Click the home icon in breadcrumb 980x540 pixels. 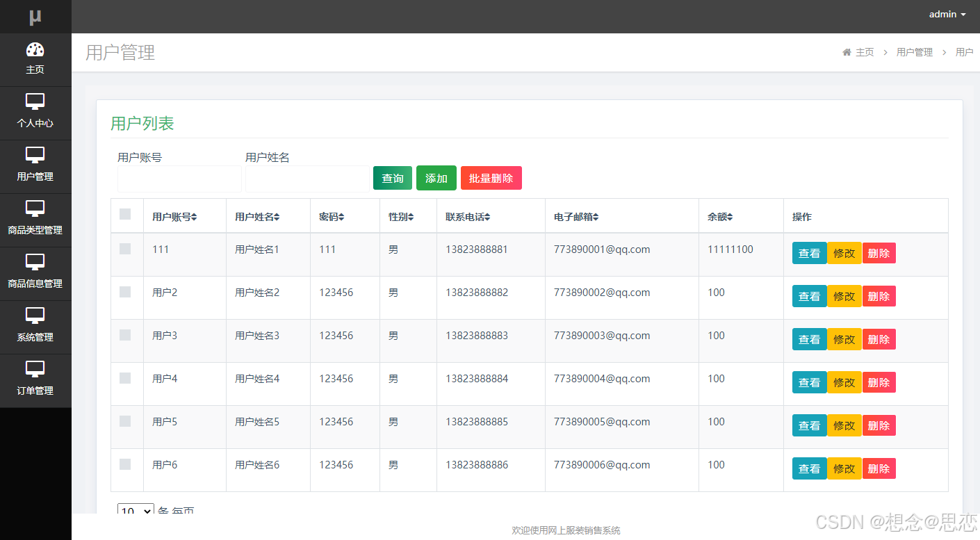[847, 52]
